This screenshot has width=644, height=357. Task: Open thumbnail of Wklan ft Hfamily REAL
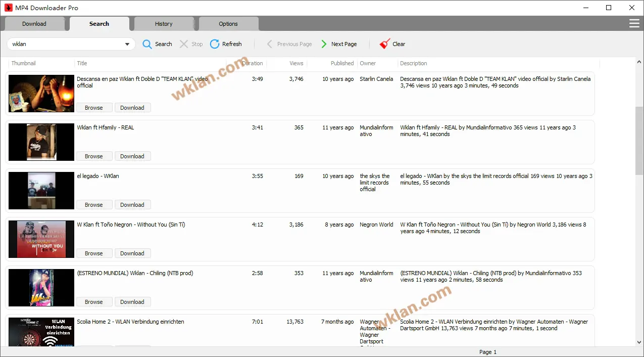41,142
